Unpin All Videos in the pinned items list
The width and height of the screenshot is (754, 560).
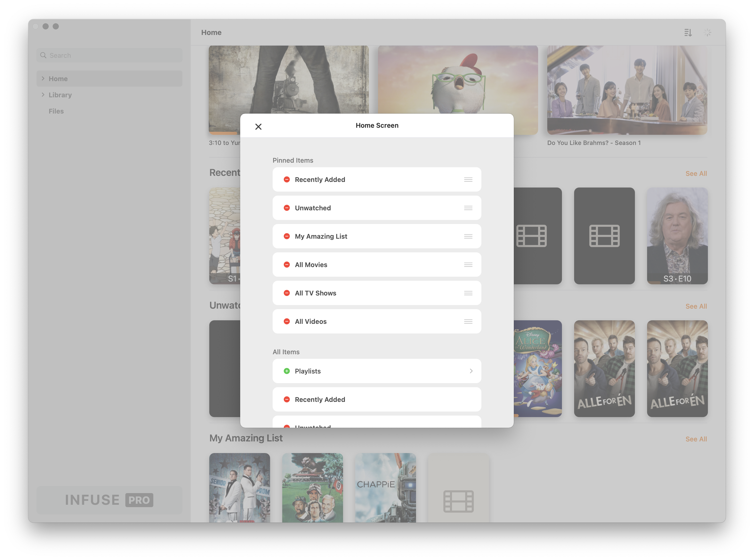(x=287, y=321)
